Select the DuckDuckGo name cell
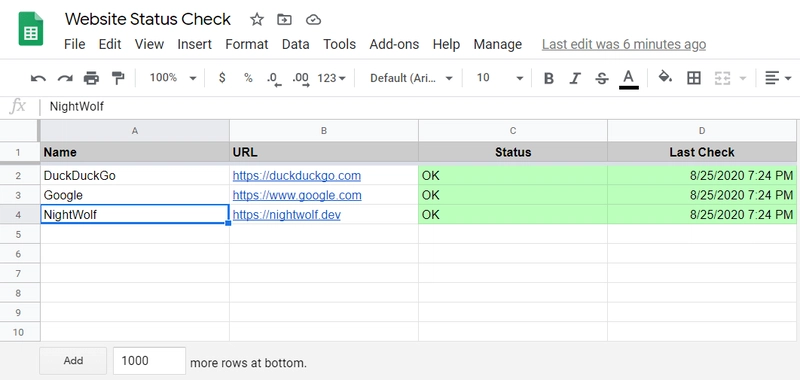 coord(135,176)
